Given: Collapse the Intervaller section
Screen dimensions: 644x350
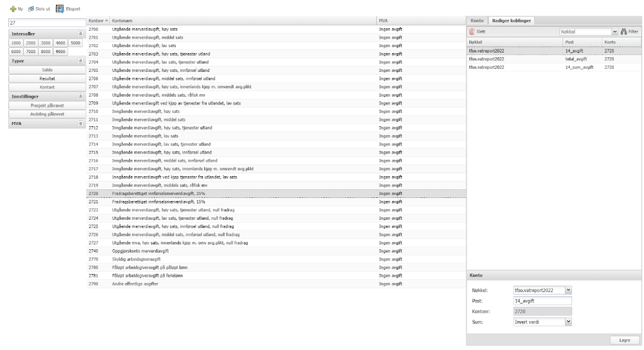Looking at the screenshot, I should pyautogui.click(x=81, y=34).
